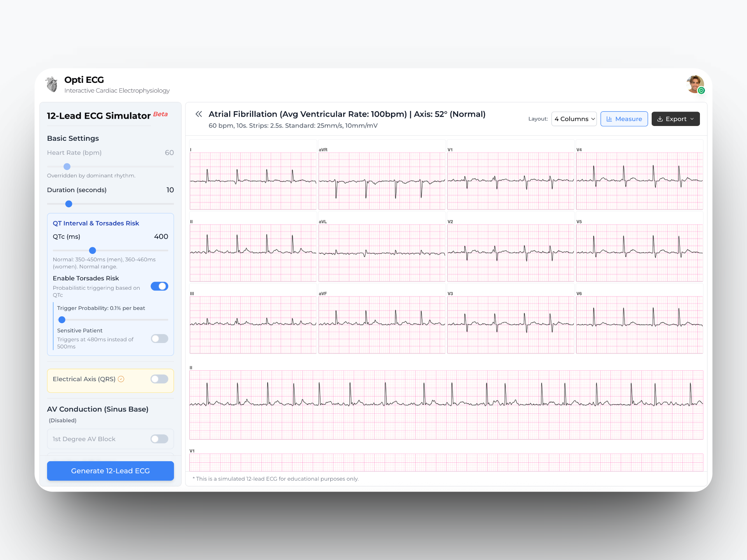This screenshot has width=747, height=560.
Task: Select the AV Conduction (Sinus Base) section
Action: coord(98,409)
